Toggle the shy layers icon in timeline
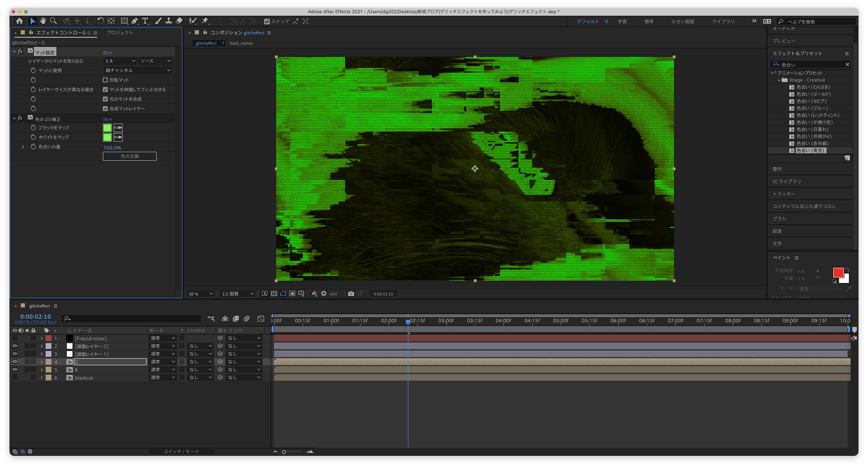The height and width of the screenshot is (467, 868). coord(225,319)
